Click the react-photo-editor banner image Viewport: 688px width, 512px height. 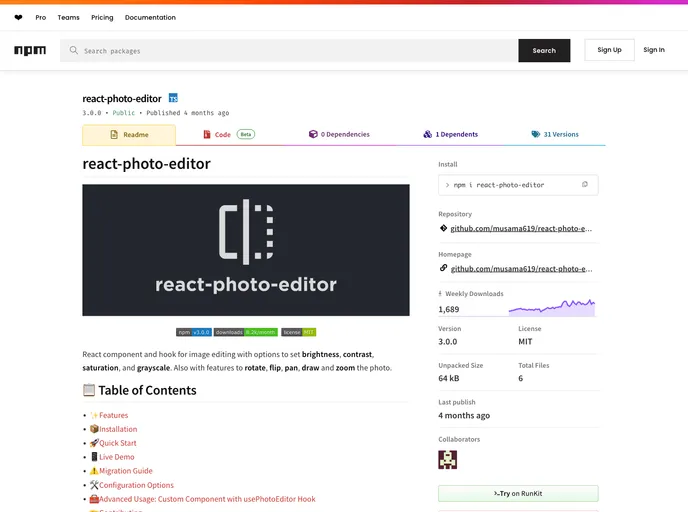pyautogui.click(x=246, y=250)
